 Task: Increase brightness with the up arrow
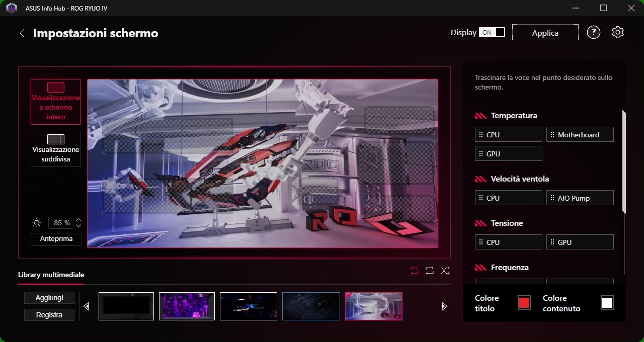[x=78, y=220]
